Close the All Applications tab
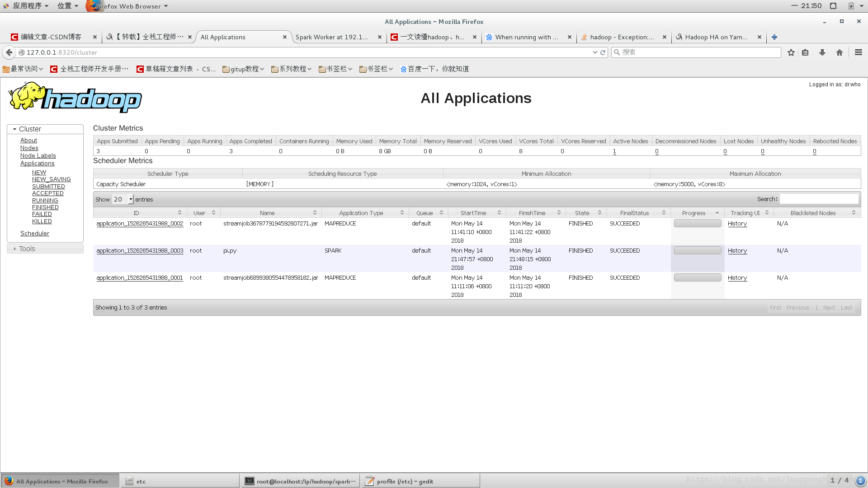The image size is (868, 488). [x=285, y=37]
